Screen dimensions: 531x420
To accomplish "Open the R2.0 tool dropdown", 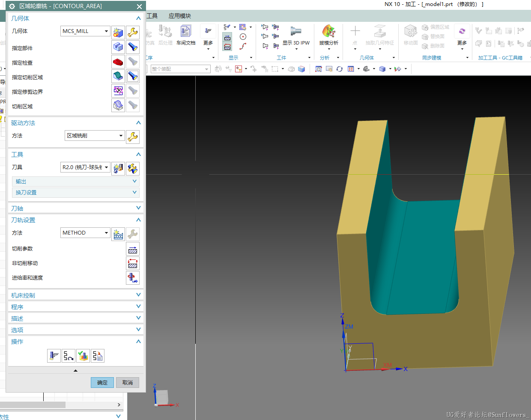I will click(85, 167).
